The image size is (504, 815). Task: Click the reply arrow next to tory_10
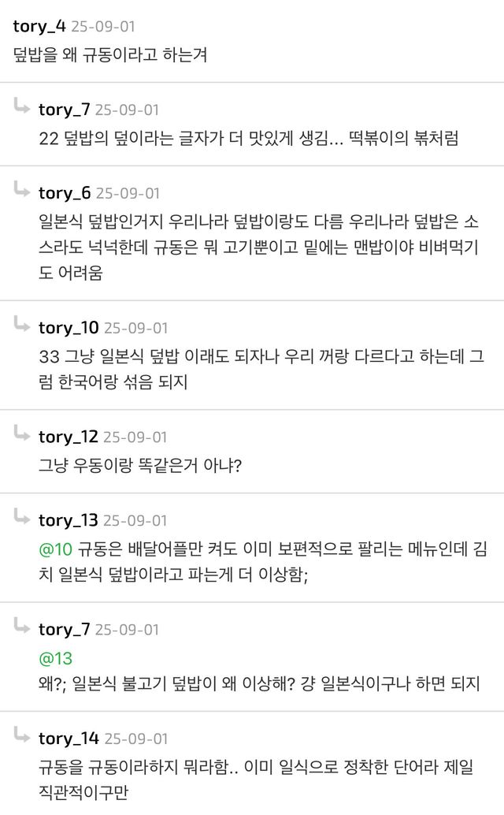coord(22,324)
